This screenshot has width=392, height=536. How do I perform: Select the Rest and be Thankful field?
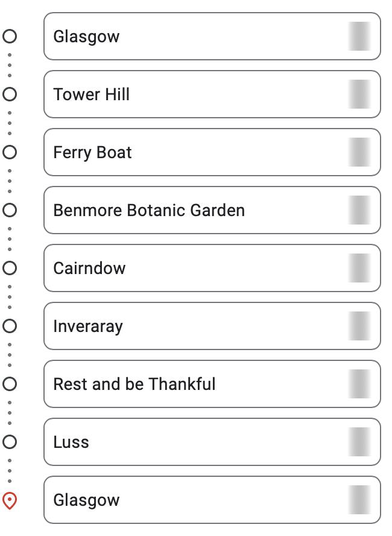point(212,384)
